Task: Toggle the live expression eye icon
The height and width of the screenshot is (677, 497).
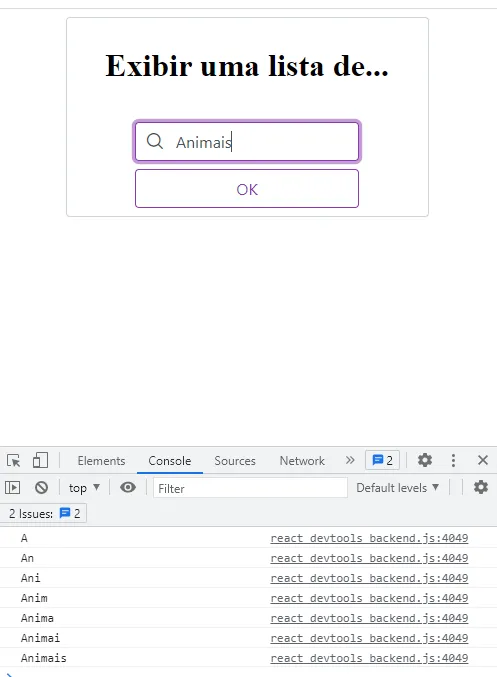Action: click(x=128, y=487)
